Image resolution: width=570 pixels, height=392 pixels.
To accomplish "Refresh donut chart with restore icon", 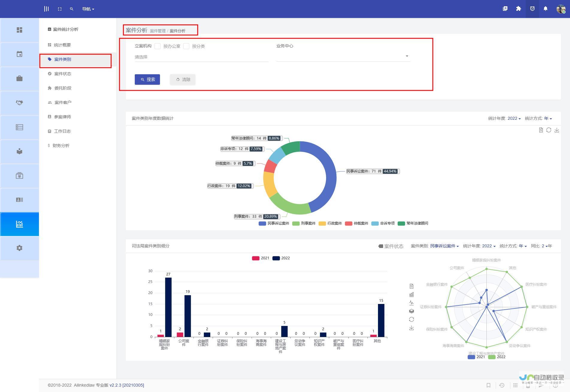I will tap(549, 130).
